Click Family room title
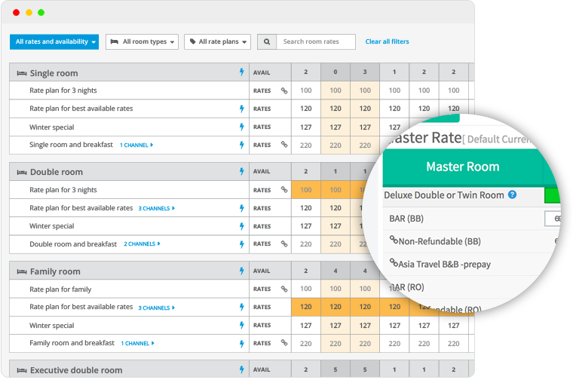Viewport: 573px width, 392px height. (x=55, y=271)
